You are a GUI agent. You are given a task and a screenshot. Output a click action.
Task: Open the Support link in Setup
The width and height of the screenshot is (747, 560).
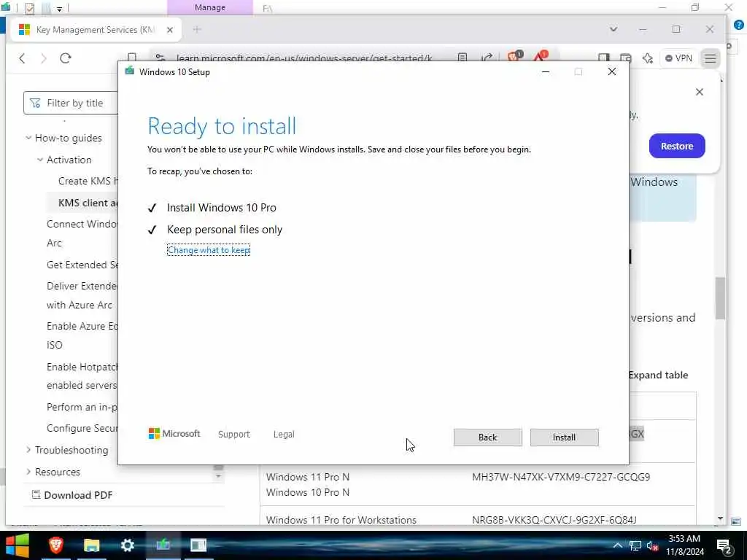[x=234, y=435]
